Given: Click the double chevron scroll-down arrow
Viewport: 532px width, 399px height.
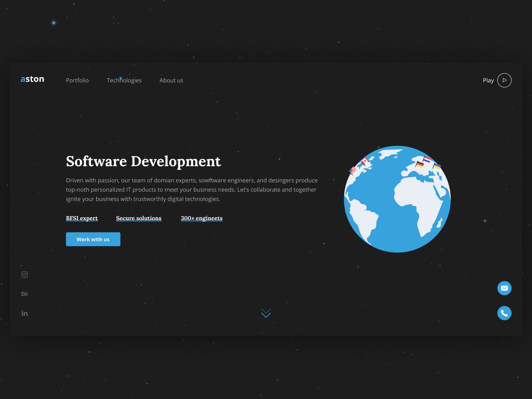Looking at the screenshot, I should [266, 313].
